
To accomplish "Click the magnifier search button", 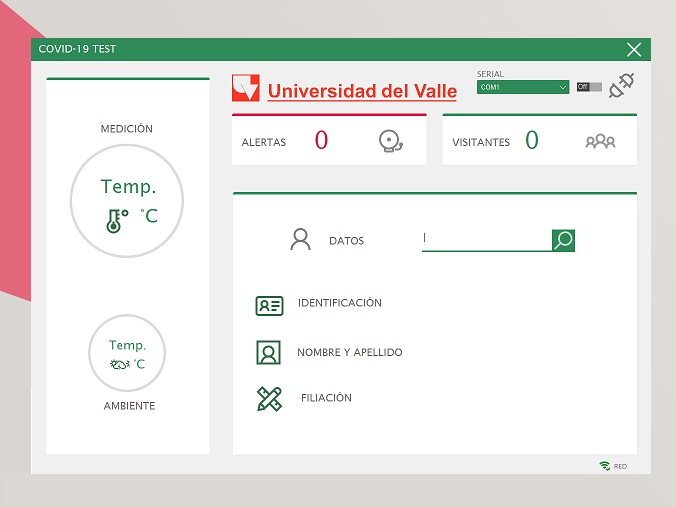I will (x=563, y=240).
